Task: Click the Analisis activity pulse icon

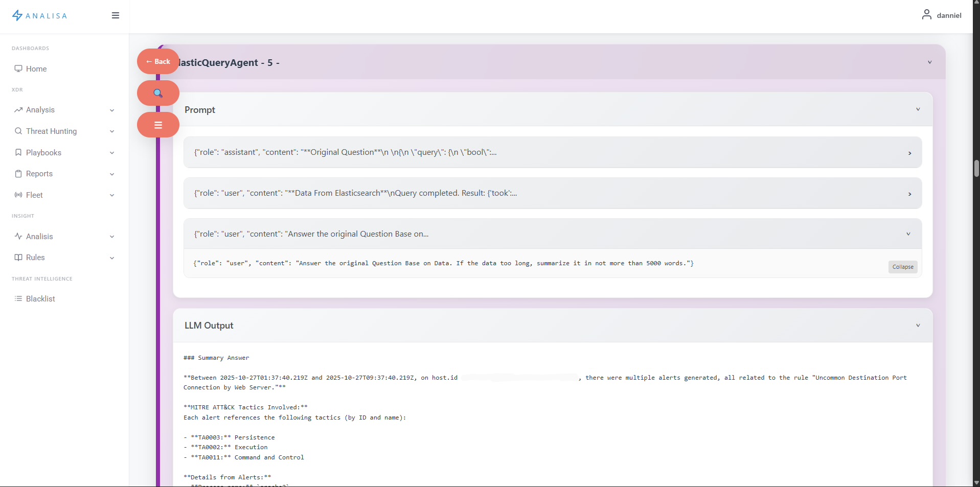Action: click(x=18, y=236)
